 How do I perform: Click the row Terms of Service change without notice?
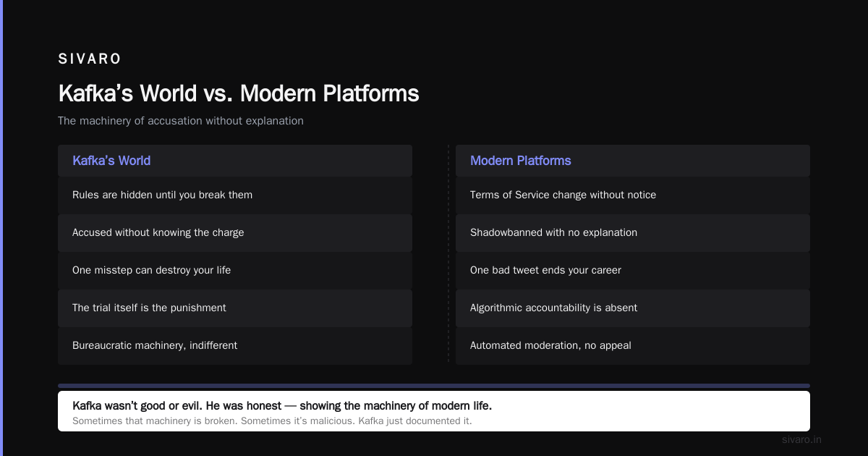click(633, 195)
